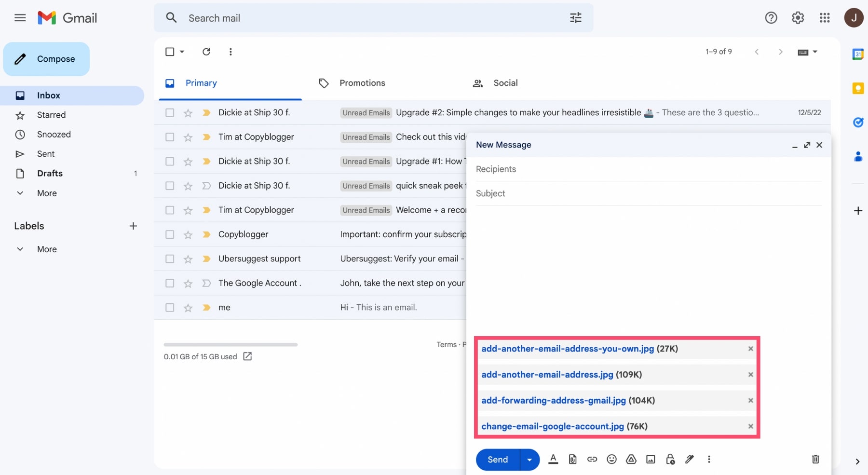Open the Send button's dropdown arrow

tap(529, 460)
